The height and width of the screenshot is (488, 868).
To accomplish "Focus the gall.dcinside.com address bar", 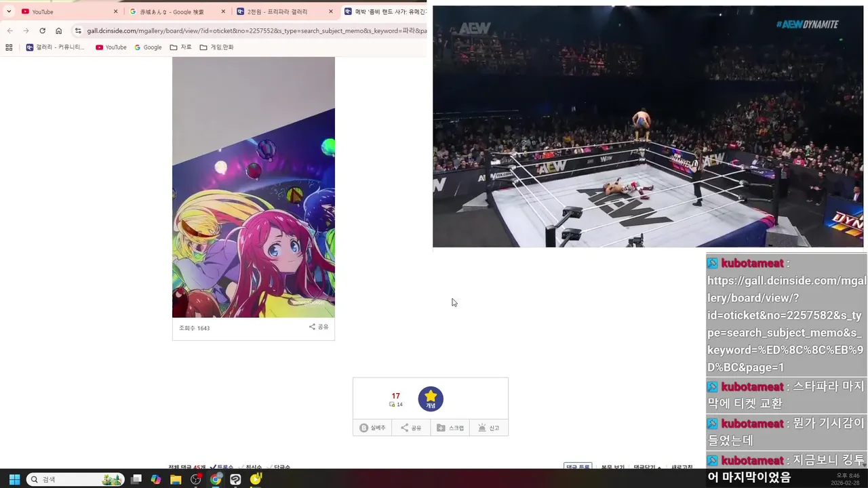I will [x=256, y=30].
